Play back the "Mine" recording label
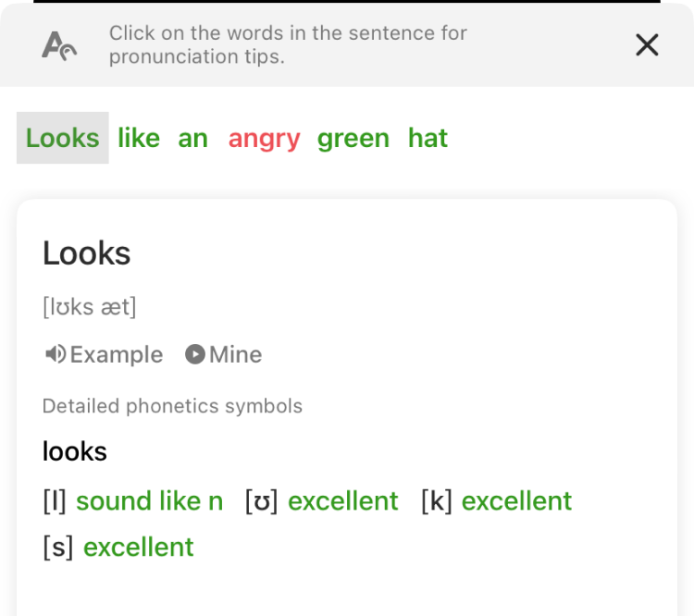Screen dimensions: 694x616 pos(235,354)
